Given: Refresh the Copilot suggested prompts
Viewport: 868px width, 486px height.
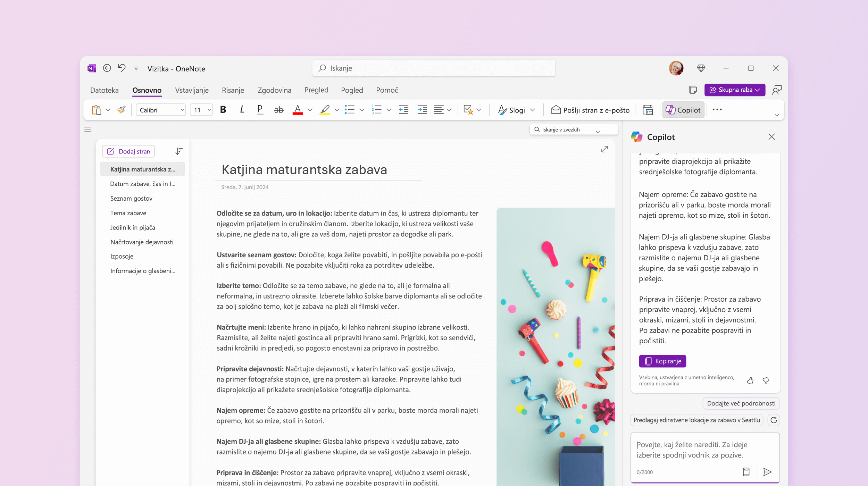Looking at the screenshot, I should 774,420.
